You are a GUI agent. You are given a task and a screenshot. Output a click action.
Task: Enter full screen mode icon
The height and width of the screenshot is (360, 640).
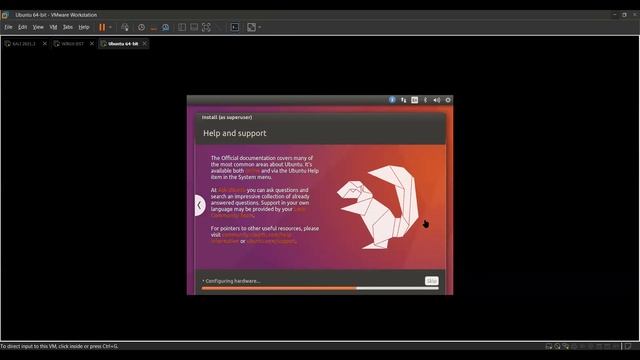pos(207,27)
